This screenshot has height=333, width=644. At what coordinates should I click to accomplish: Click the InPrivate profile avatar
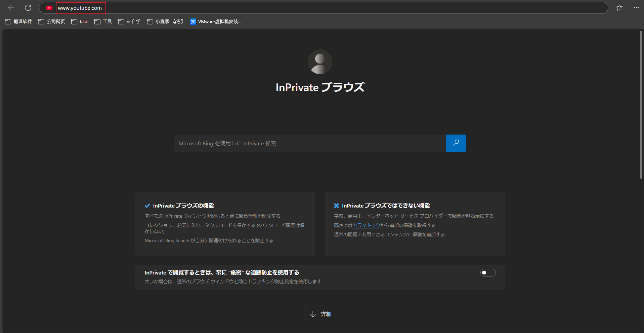[x=320, y=62]
